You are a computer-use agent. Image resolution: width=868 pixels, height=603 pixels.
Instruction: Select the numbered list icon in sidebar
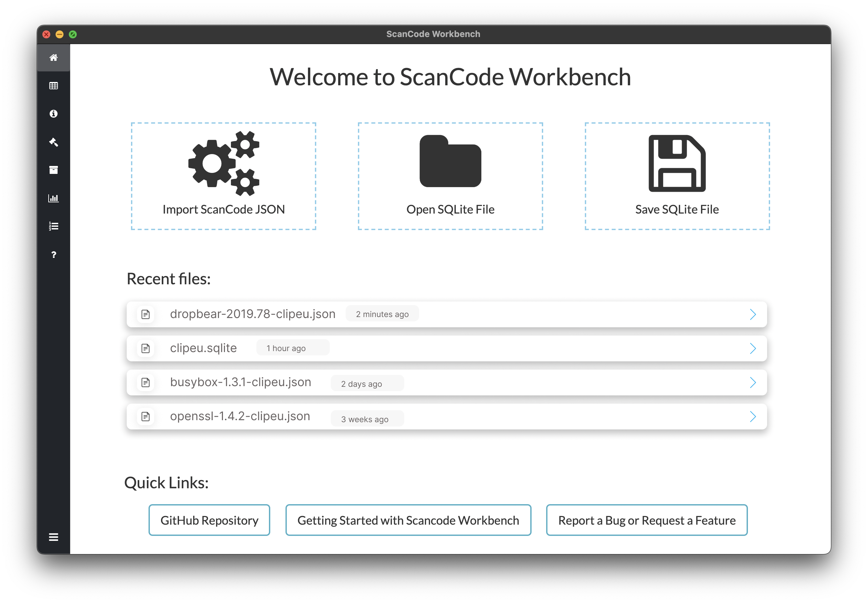53,226
